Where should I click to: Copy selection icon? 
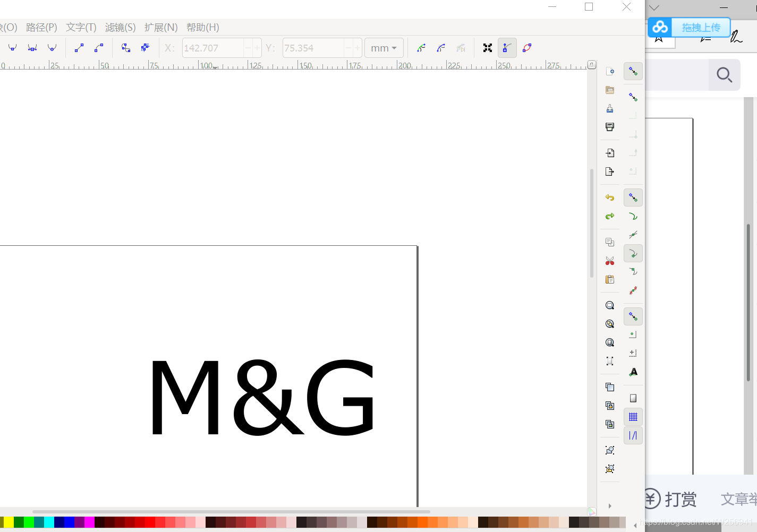click(610, 242)
